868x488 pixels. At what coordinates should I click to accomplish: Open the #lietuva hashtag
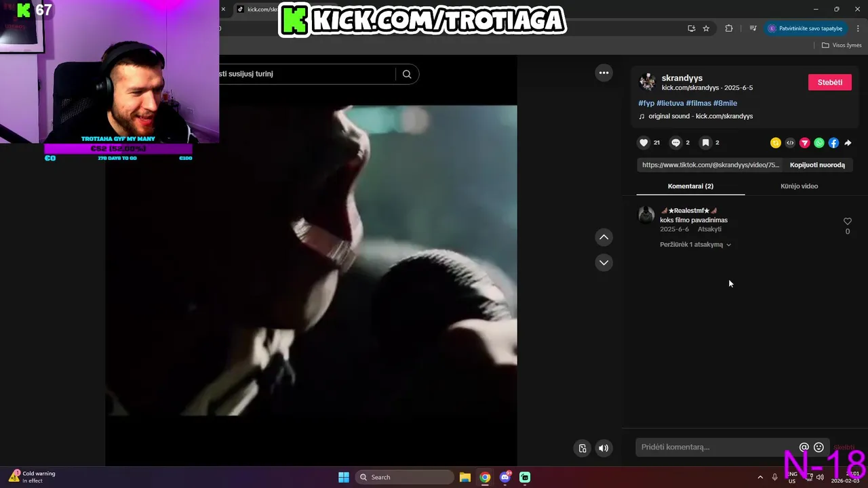coord(670,103)
